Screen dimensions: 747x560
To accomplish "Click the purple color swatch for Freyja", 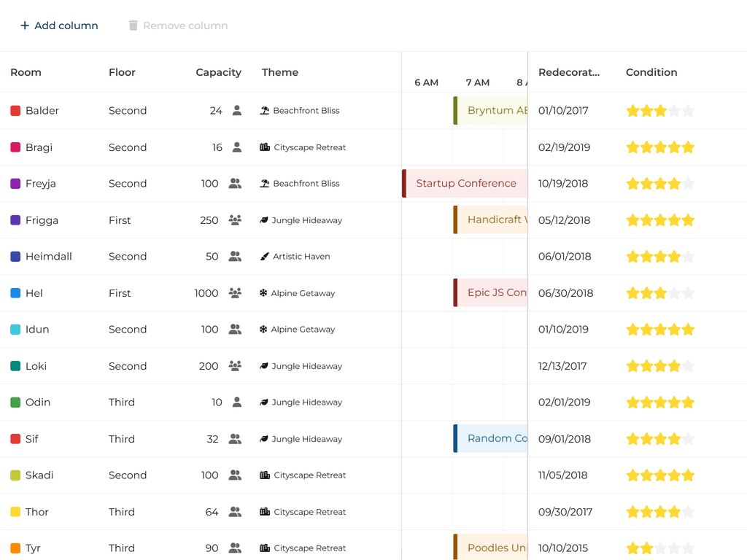I will click(x=15, y=184).
